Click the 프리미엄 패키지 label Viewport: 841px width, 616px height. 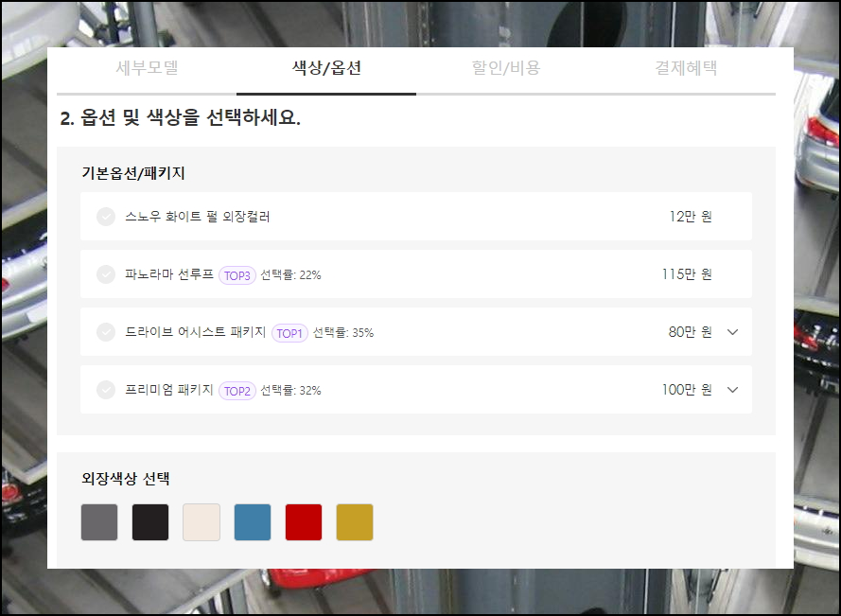click(x=169, y=390)
